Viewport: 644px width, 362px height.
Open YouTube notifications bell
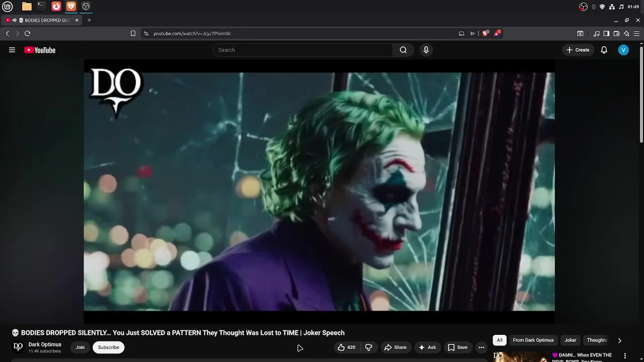604,50
